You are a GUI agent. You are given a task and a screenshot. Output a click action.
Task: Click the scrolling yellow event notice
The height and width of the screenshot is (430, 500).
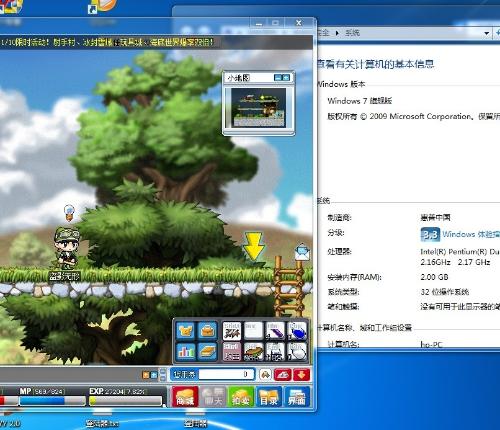tap(107, 42)
